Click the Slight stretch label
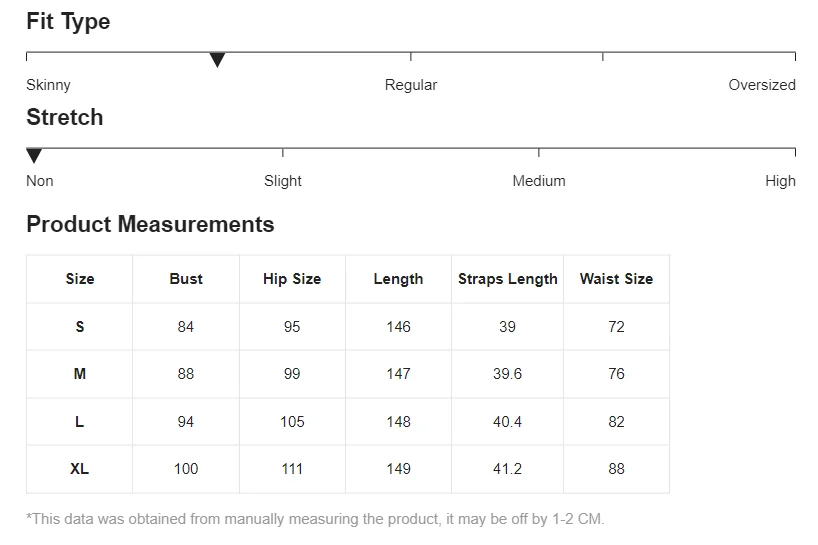The width and height of the screenshot is (818, 545). (x=282, y=181)
